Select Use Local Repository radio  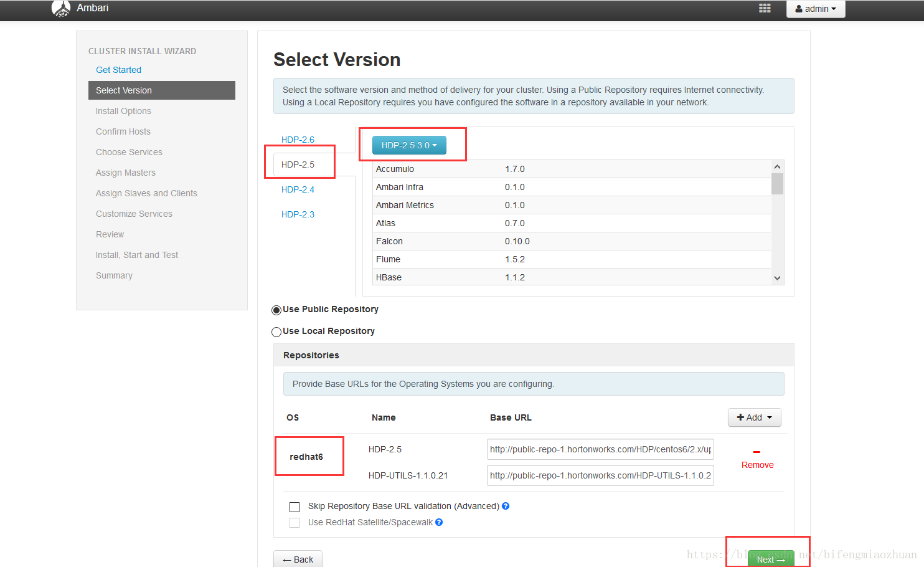(276, 332)
